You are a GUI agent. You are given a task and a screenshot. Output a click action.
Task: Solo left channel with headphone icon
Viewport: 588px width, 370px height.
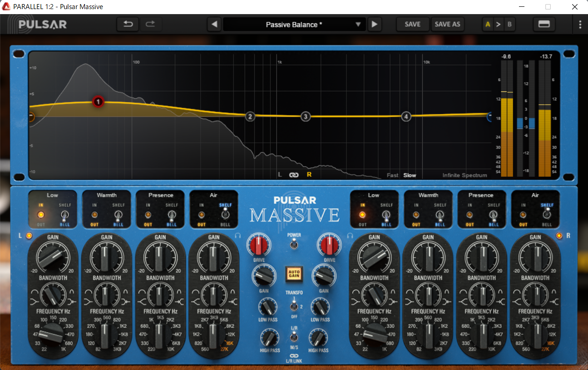coord(237,235)
